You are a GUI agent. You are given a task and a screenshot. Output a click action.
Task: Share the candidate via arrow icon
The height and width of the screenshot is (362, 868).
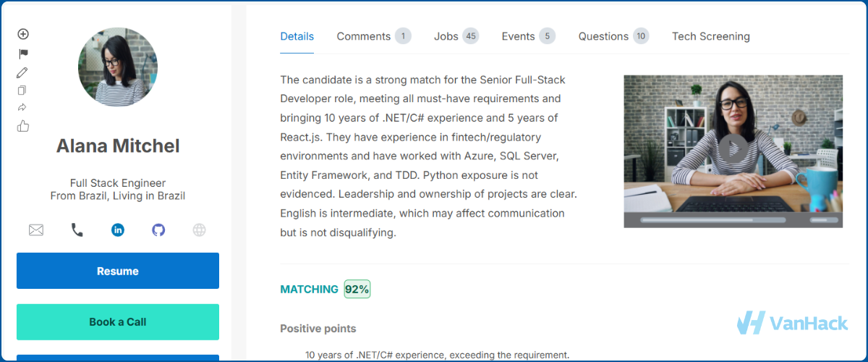click(x=22, y=107)
